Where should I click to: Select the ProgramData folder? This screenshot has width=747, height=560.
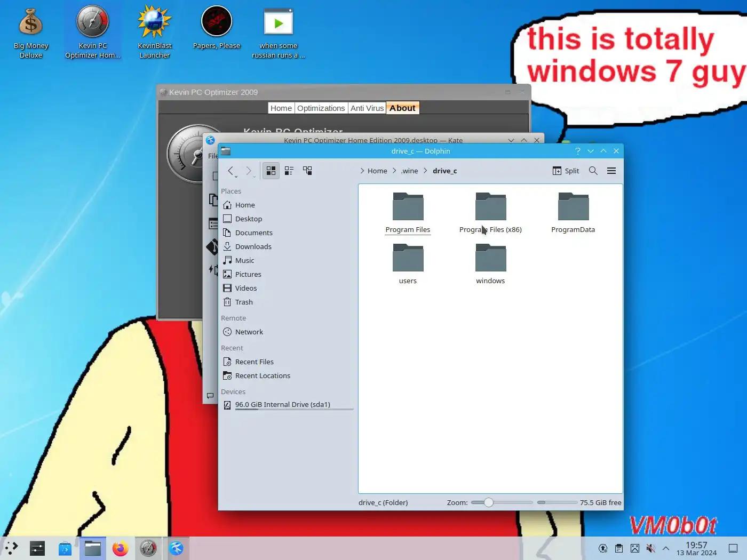pos(573,213)
